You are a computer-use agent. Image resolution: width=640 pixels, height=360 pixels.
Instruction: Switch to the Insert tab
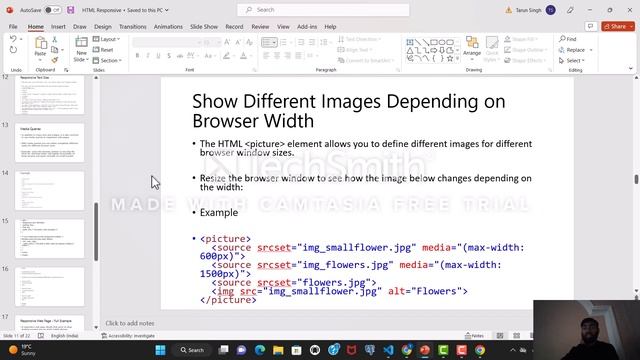click(58, 27)
